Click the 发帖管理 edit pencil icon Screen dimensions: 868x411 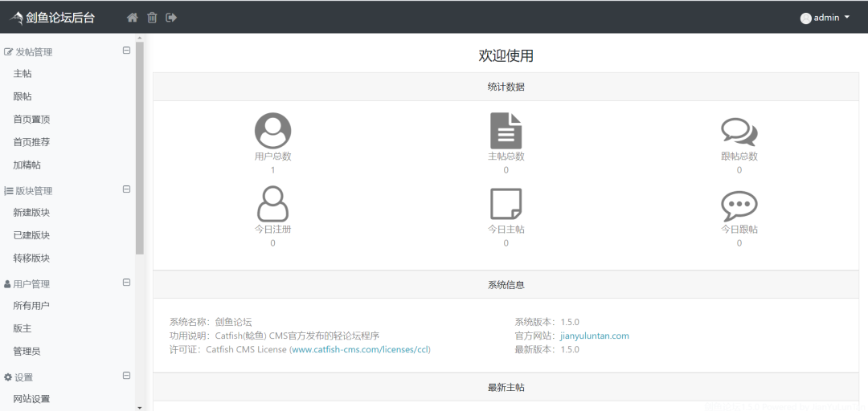pos(8,52)
